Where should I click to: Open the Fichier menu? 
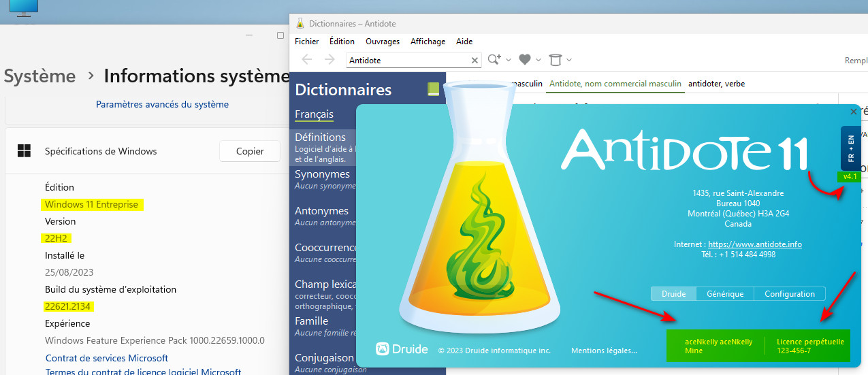point(306,42)
